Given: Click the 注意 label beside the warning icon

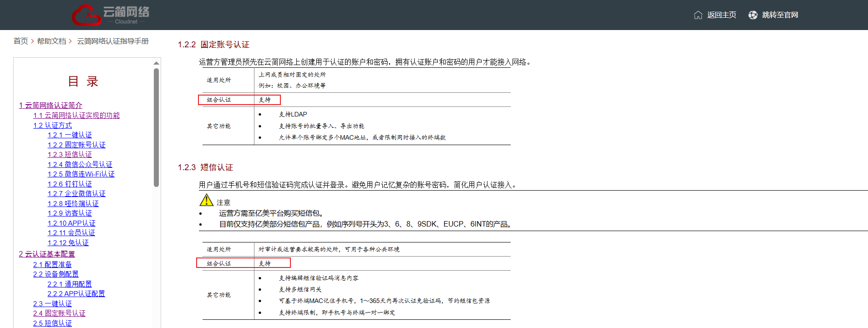Looking at the screenshot, I should [x=223, y=202].
